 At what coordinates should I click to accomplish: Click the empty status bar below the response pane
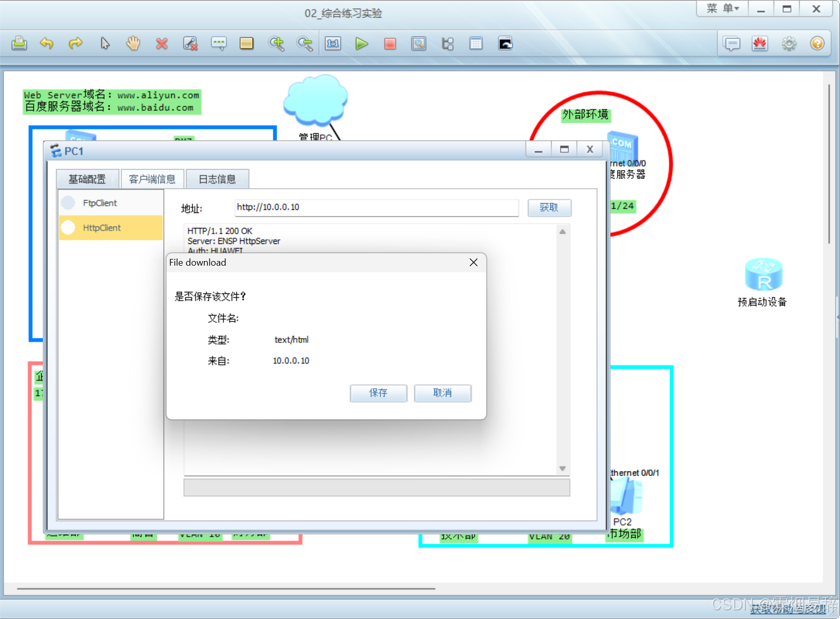[x=376, y=487]
